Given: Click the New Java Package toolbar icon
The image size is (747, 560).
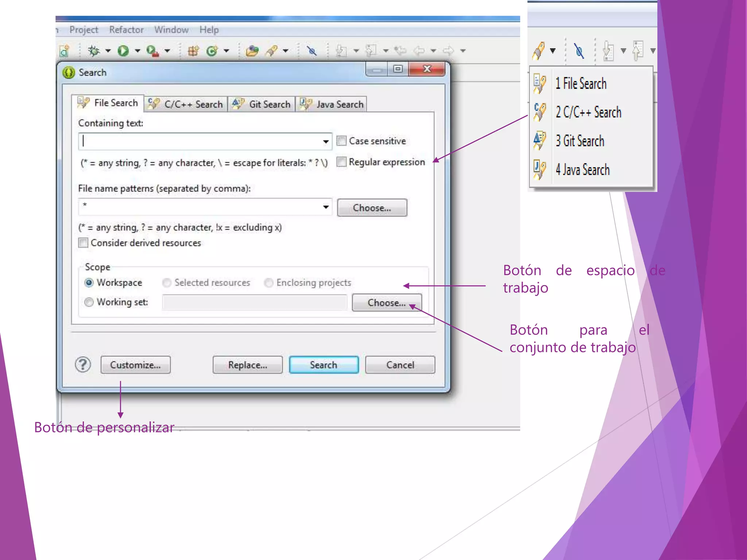Looking at the screenshot, I should coord(193,51).
